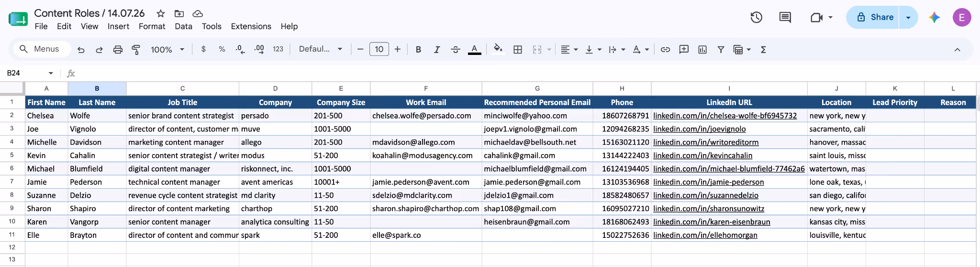980x267 pixels.
Task: Collapse the toolbar chevron
Action: pyautogui.click(x=957, y=49)
